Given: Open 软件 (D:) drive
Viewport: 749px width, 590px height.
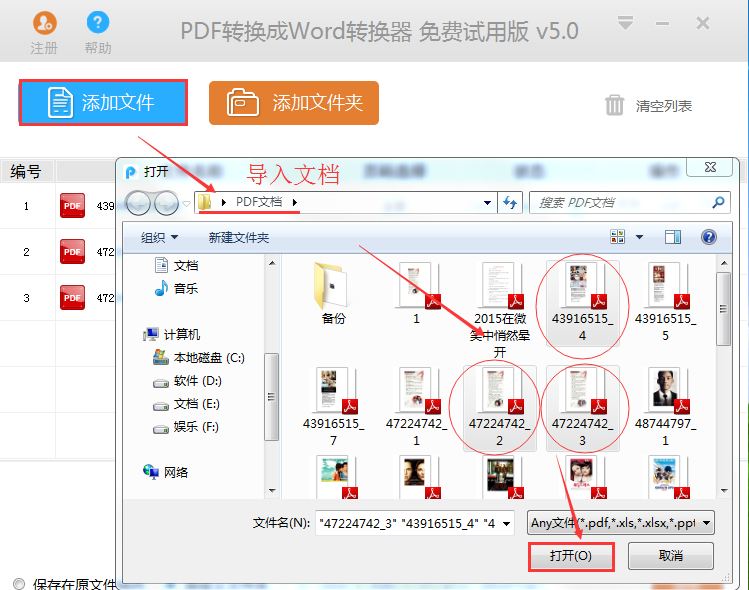Looking at the screenshot, I should pyautogui.click(x=187, y=381).
